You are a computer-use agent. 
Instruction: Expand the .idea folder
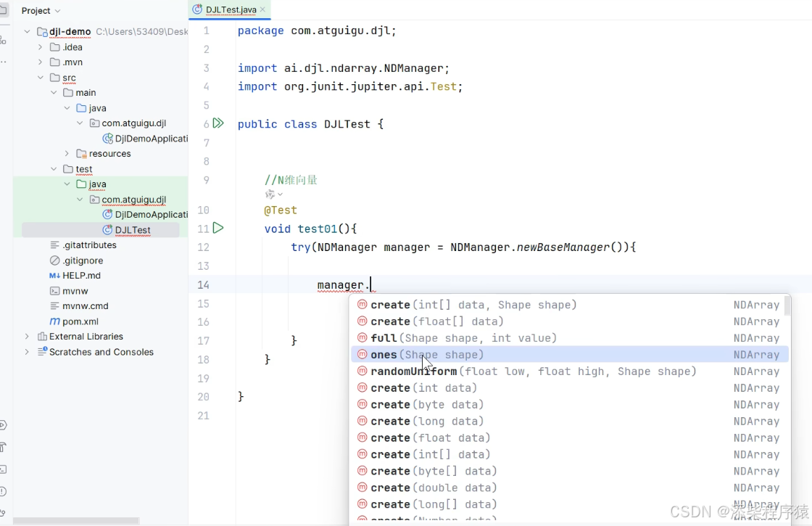coord(41,46)
